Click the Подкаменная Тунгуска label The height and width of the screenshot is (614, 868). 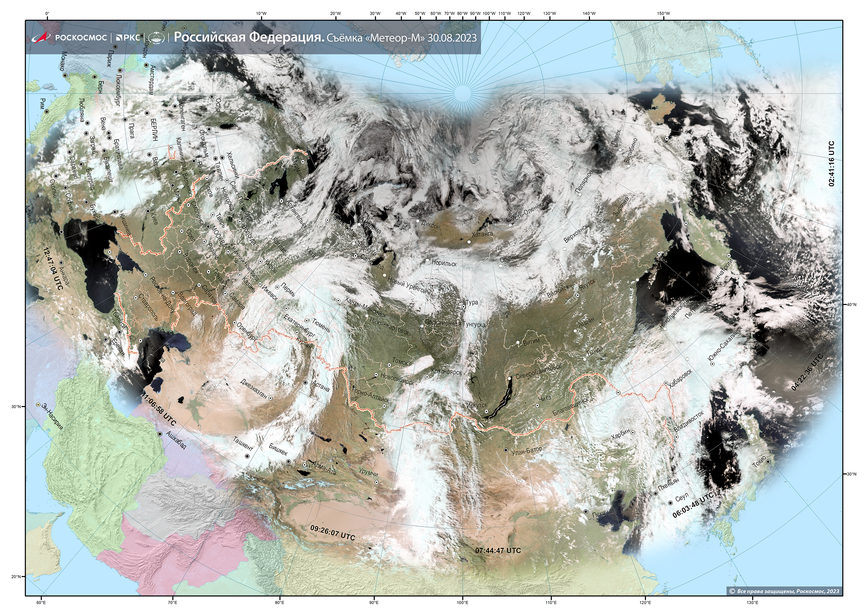click(x=455, y=324)
